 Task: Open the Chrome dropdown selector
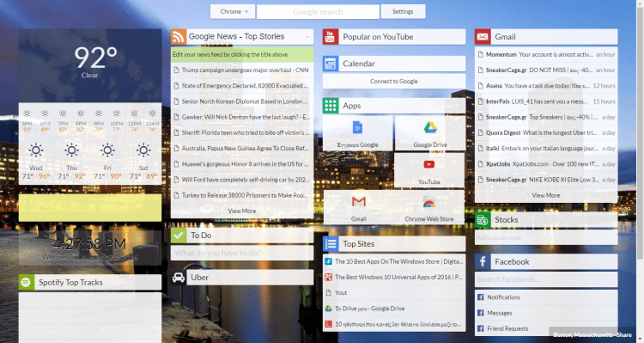click(233, 11)
